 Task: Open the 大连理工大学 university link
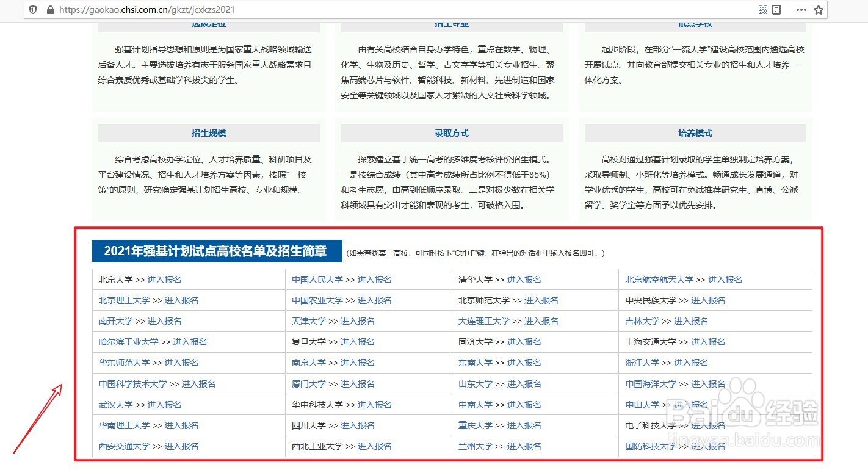tap(484, 321)
